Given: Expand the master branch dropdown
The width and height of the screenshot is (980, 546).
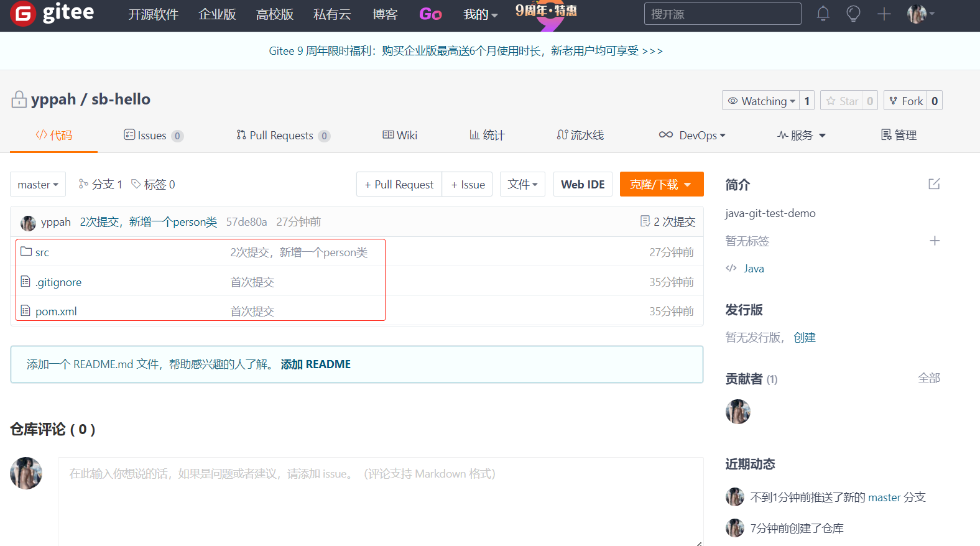Looking at the screenshot, I should pos(38,185).
